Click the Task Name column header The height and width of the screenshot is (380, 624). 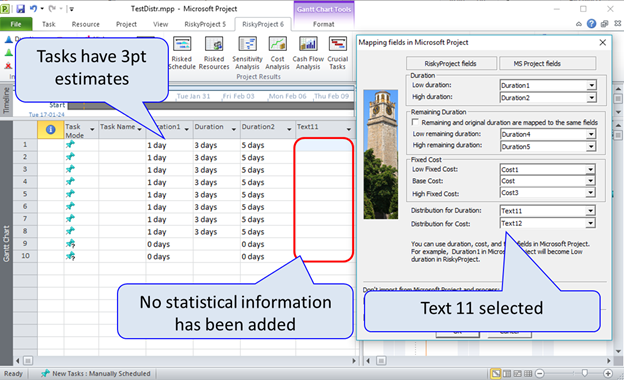(122, 130)
